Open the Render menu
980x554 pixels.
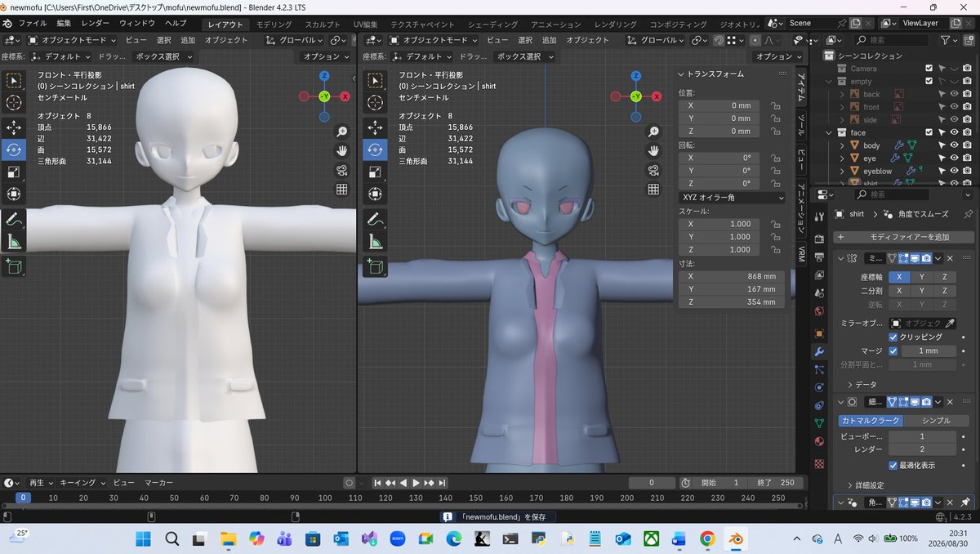point(96,24)
